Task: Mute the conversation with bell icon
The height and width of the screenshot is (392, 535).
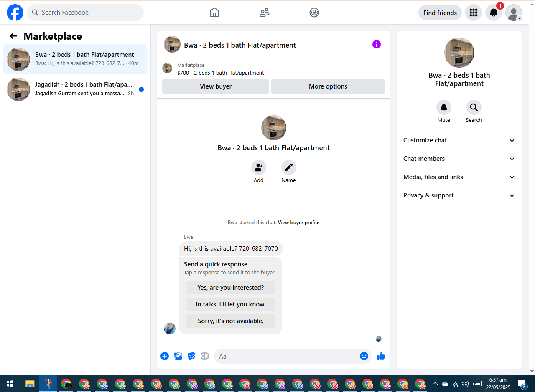Action: (x=444, y=107)
